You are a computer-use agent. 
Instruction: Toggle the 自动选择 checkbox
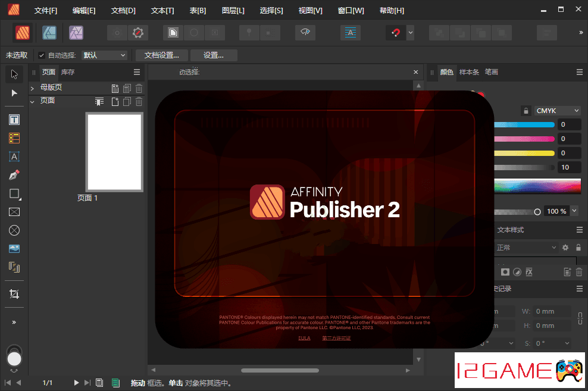[x=42, y=55]
